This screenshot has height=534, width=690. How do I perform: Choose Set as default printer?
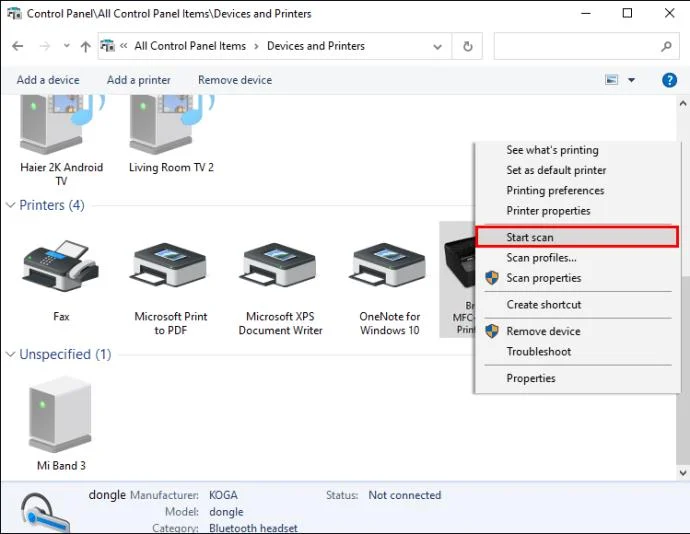click(x=556, y=170)
